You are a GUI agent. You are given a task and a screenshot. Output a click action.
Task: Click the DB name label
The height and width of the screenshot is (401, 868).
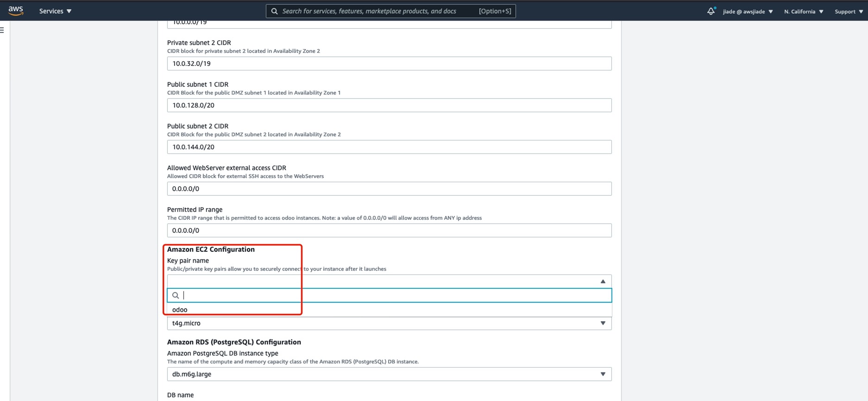click(x=180, y=395)
